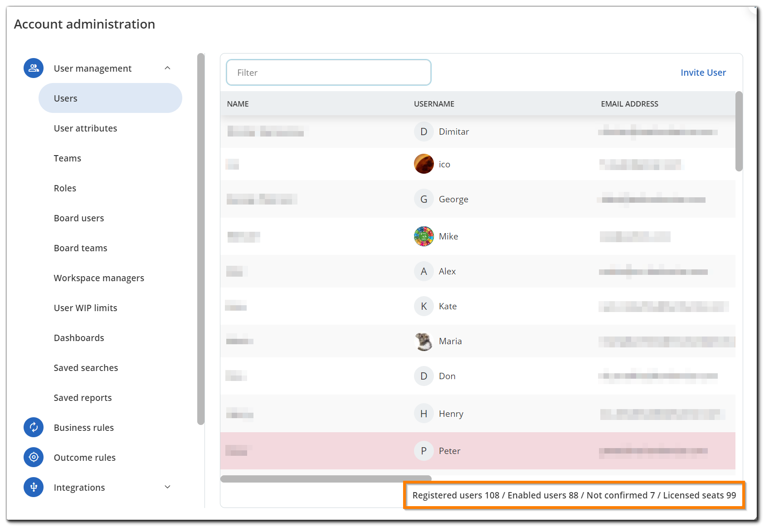Click Dimitar's letter D avatar
This screenshot has width=769, height=532.
(423, 132)
